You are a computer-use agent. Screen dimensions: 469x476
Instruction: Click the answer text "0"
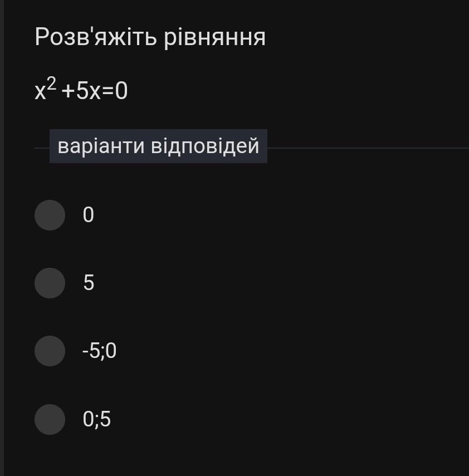pos(89,215)
